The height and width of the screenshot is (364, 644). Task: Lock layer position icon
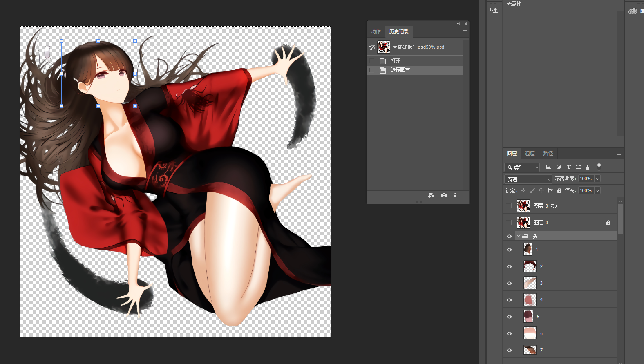pos(541,190)
